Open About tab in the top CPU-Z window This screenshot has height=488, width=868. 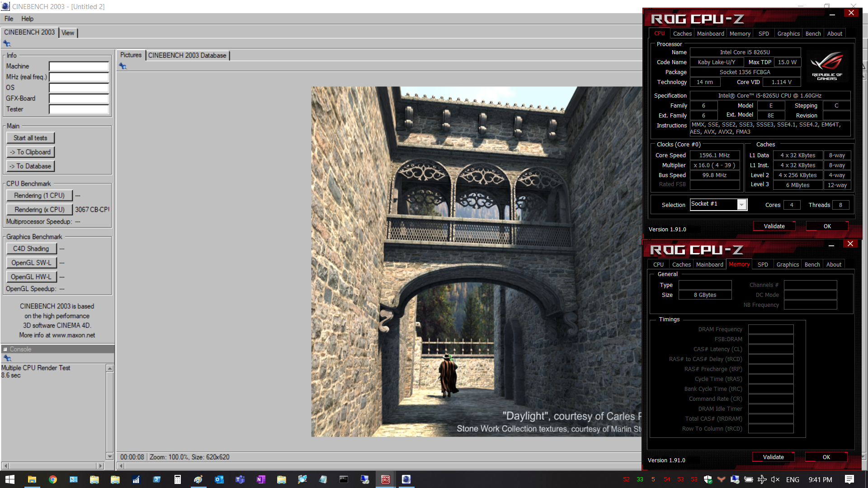(835, 33)
